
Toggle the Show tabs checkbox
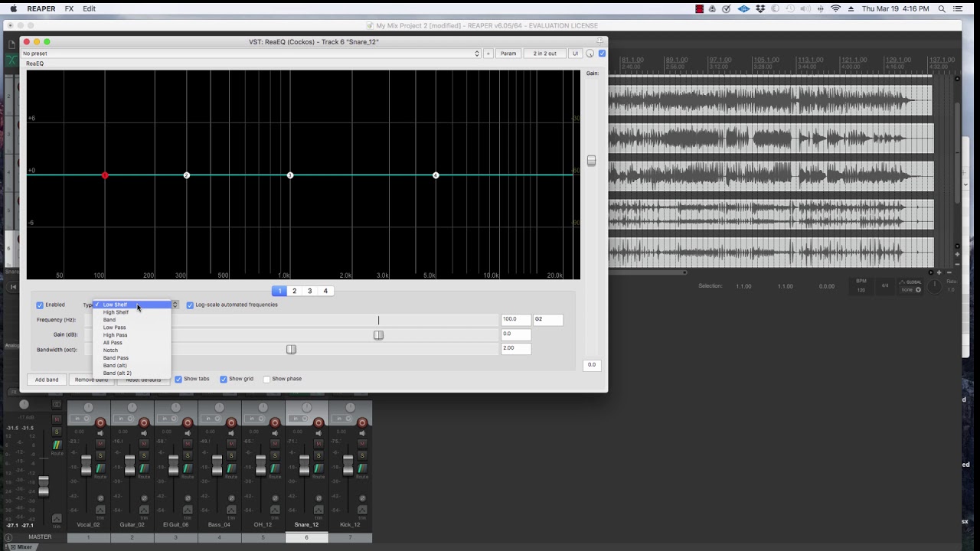[x=178, y=379]
